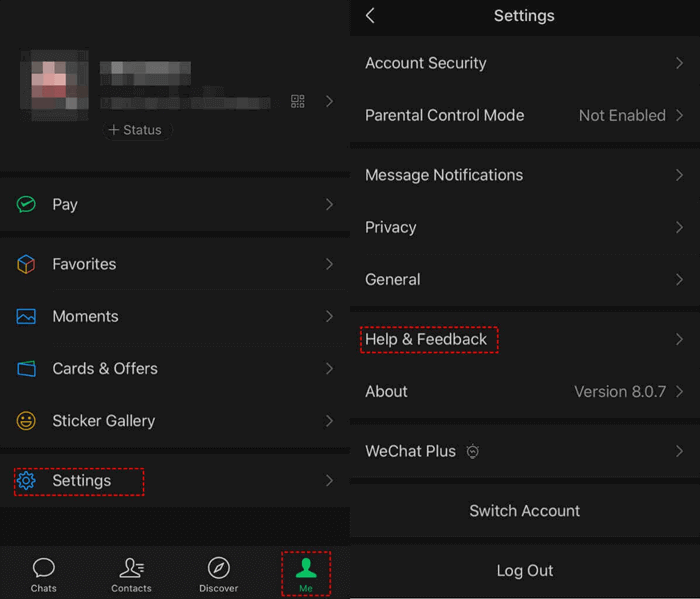Add a status with the Status button
Viewport: 700px width, 599px height.
click(135, 130)
